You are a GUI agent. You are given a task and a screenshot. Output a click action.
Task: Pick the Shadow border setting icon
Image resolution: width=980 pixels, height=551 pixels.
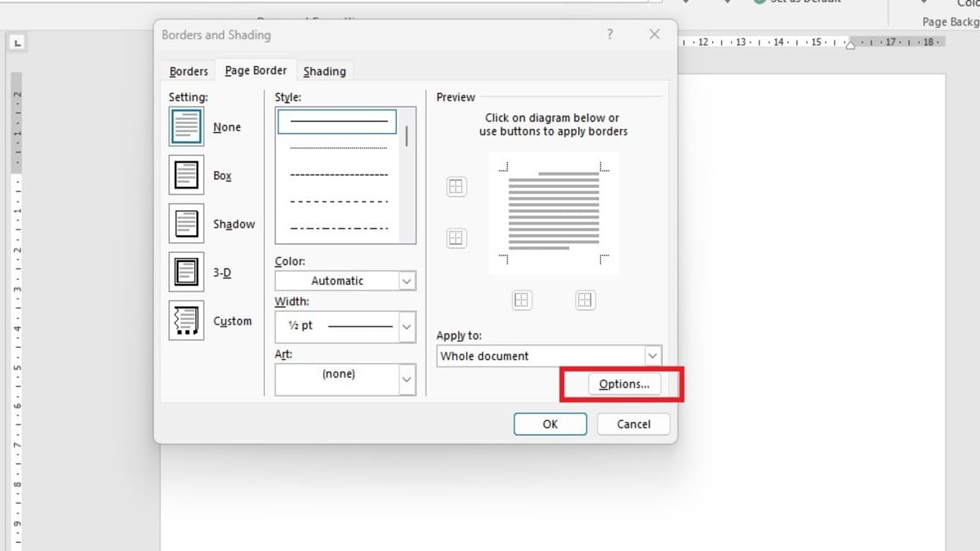tap(186, 224)
